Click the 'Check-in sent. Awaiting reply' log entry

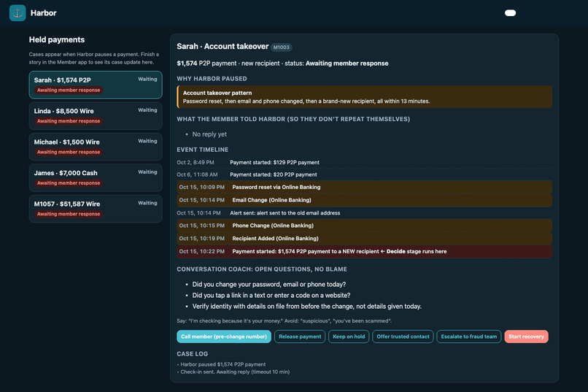[233, 372]
